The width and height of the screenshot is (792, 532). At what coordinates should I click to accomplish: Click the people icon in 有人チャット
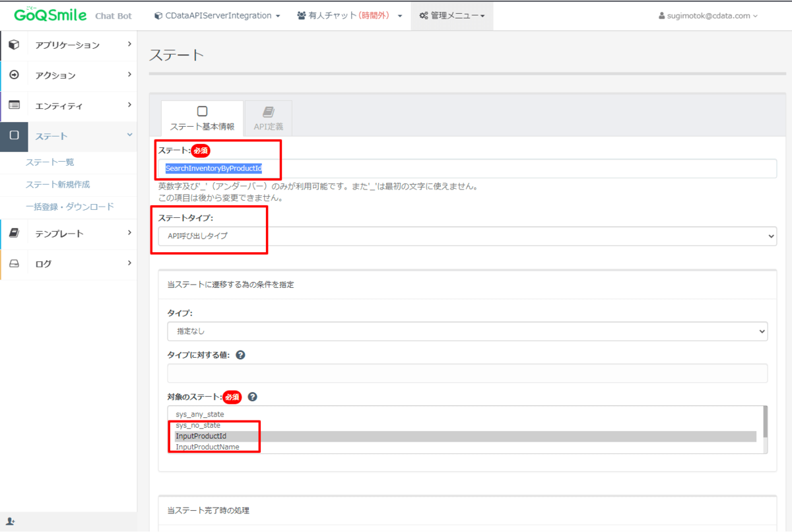click(x=302, y=15)
